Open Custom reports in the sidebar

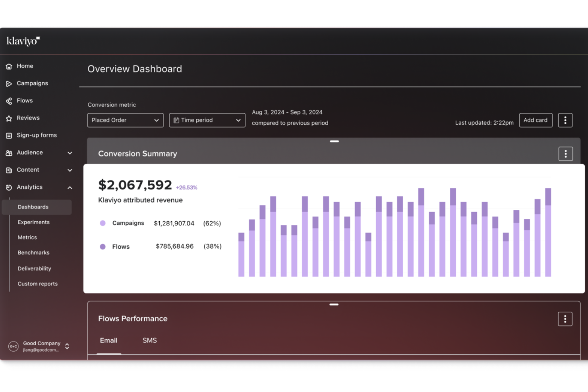(x=37, y=284)
